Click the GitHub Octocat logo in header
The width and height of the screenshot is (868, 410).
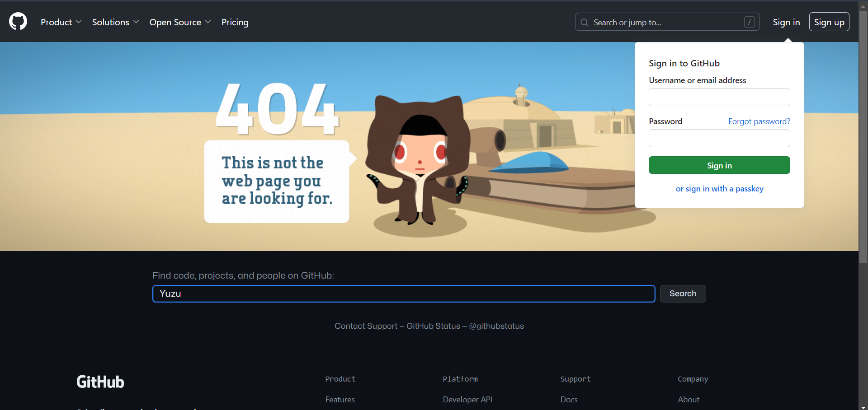18,22
